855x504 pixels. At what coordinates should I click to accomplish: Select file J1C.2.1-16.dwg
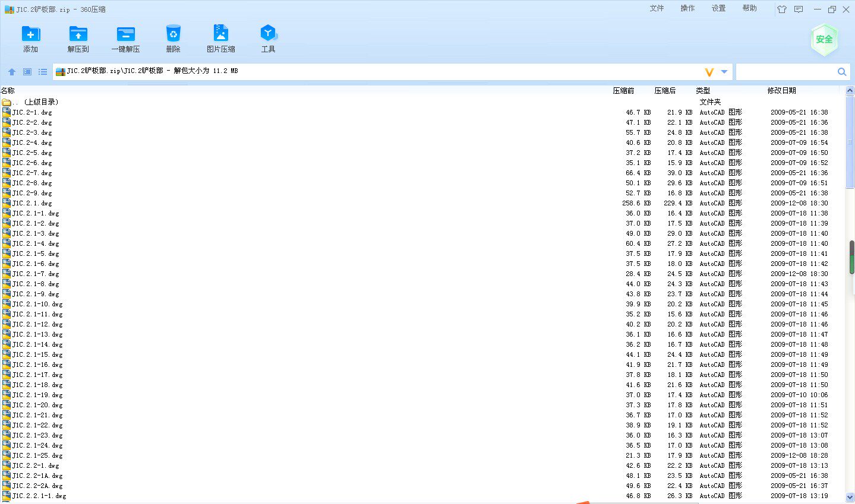point(422,364)
